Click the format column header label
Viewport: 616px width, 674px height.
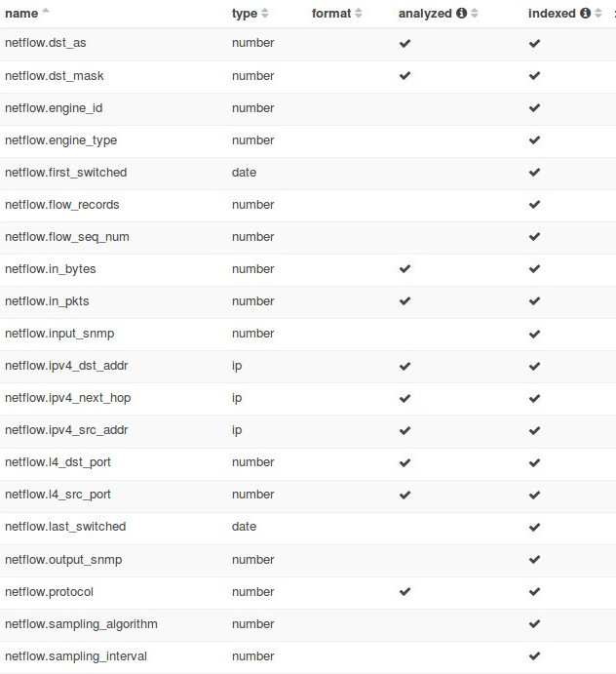[x=331, y=14]
